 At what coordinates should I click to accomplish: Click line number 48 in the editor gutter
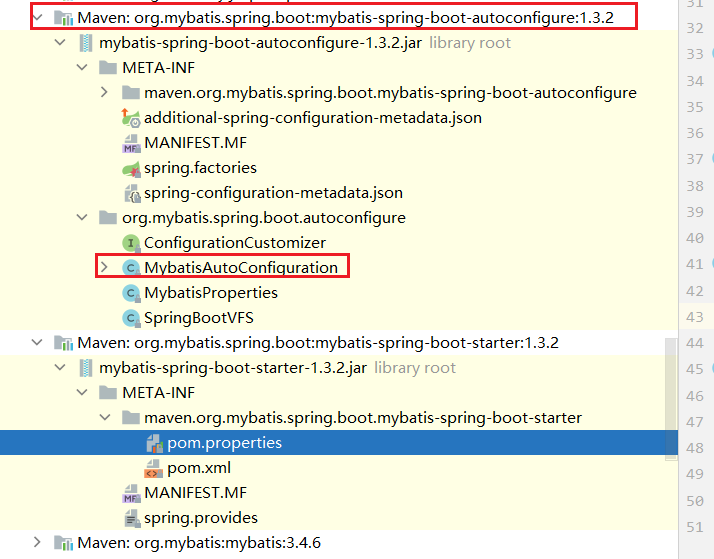(x=694, y=448)
